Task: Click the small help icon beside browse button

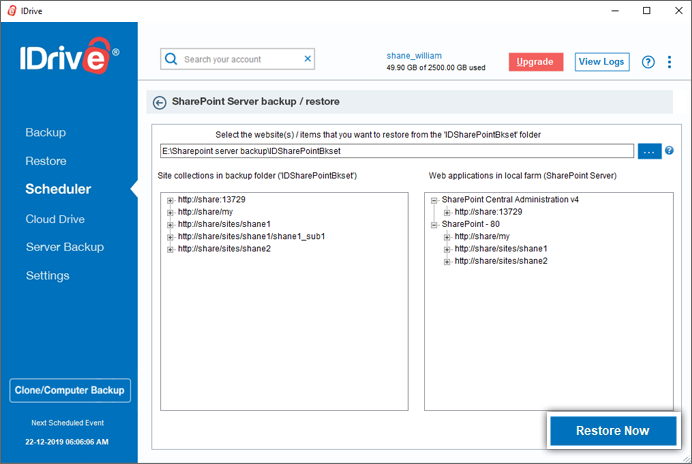Action: point(669,151)
